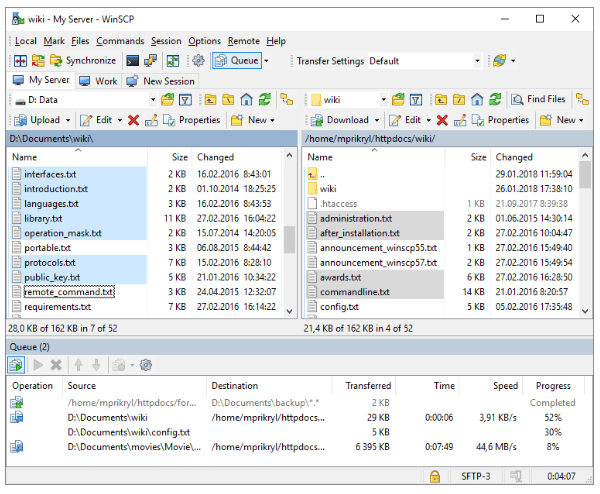
Task: Refresh the local panel
Action: (264, 99)
